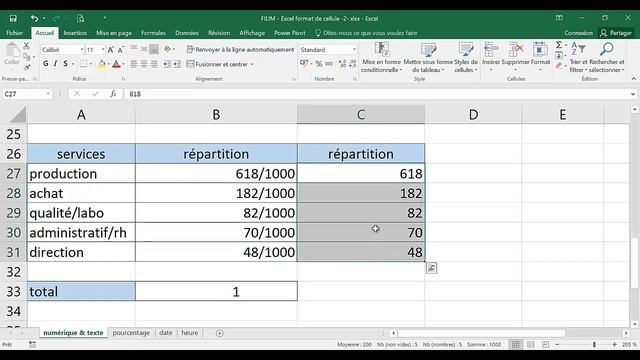640x360 pixels.
Task: Click the Supprimer cells button
Action: (x=515, y=57)
